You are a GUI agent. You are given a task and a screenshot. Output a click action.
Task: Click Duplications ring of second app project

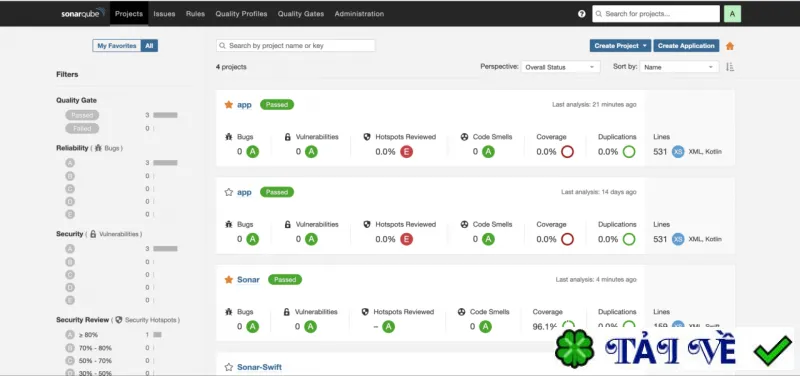[629, 239]
